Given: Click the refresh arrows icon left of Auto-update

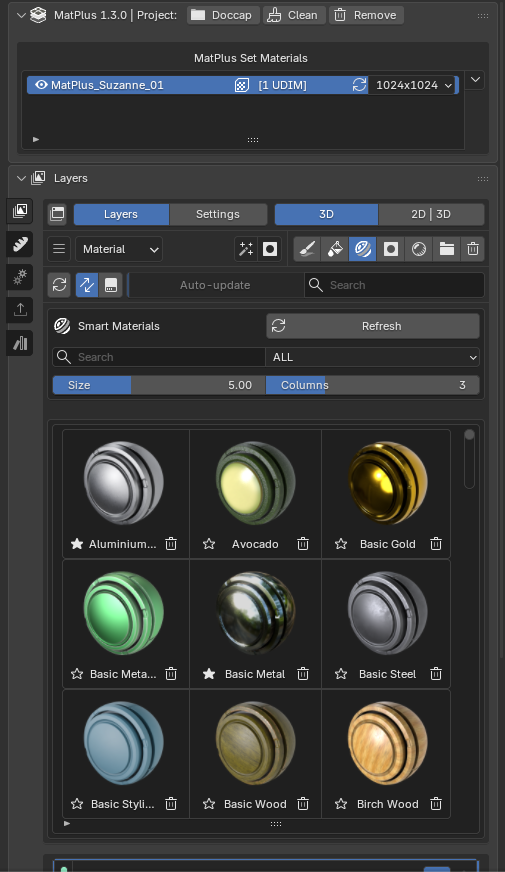Looking at the screenshot, I should [60, 285].
